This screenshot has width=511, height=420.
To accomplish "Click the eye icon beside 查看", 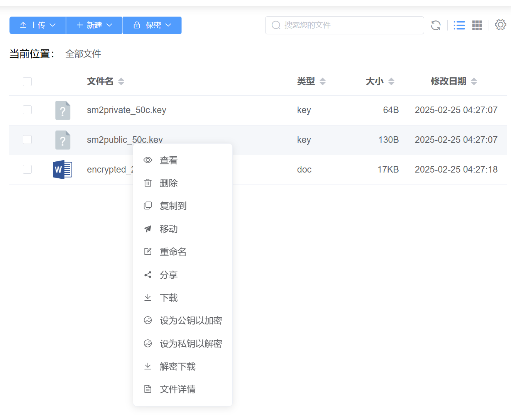I will [x=148, y=160].
